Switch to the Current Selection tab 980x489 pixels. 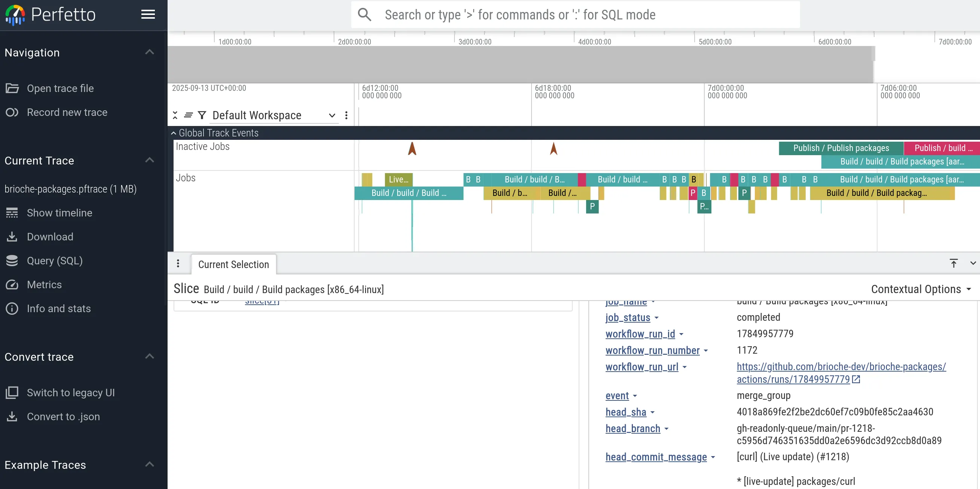coord(233,264)
